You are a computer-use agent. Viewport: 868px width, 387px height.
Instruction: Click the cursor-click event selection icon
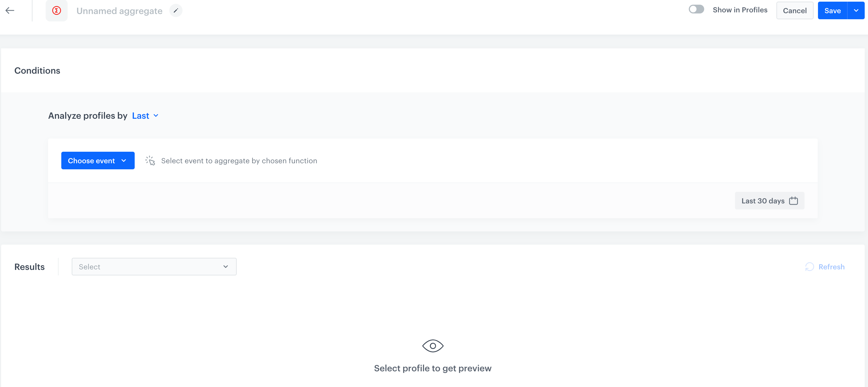coord(150,161)
